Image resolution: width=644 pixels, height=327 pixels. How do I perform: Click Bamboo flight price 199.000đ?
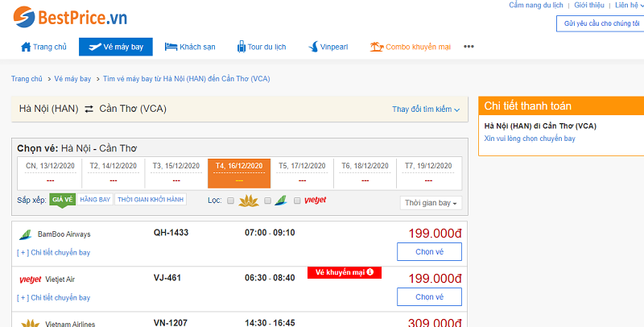pyautogui.click(x=435, y=234)
